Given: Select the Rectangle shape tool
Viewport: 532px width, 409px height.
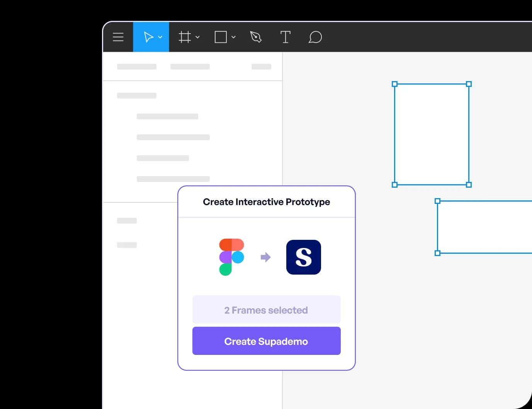Looking at the screenshot, I should 220,37.
